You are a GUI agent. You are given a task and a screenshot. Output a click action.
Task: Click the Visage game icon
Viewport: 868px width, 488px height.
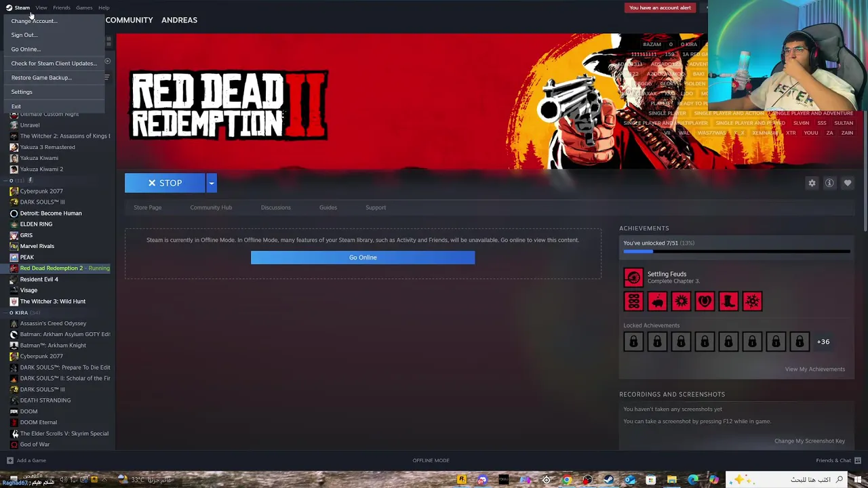pos(14,290)
